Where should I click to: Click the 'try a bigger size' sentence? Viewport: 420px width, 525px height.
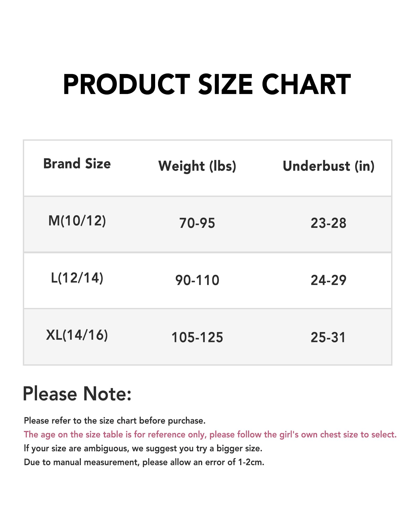(x=143, y=448)
